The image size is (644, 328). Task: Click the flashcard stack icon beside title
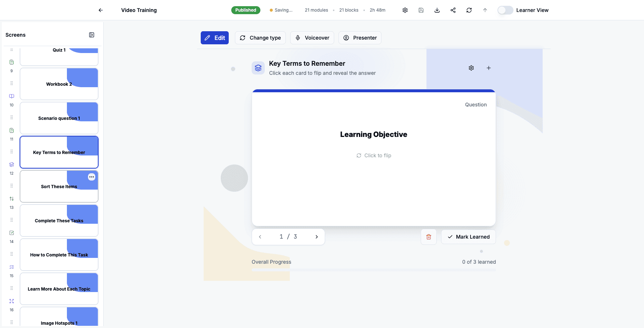point(258,68)
